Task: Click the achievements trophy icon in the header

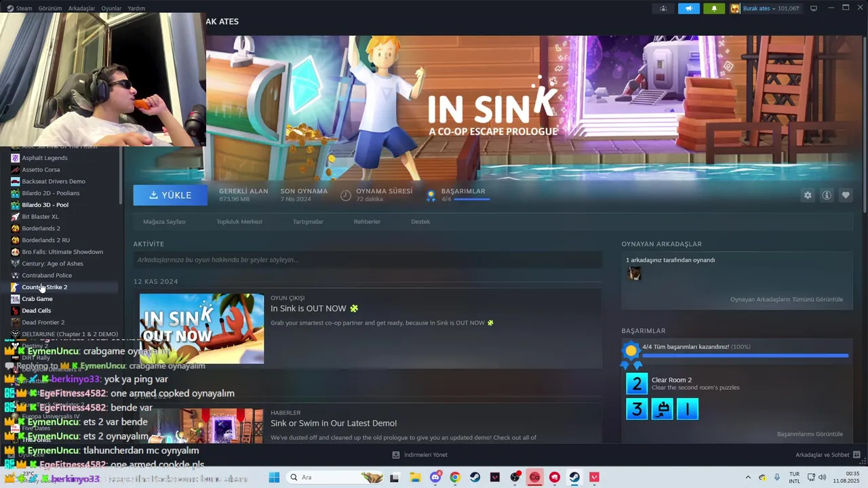Action: [x=431, y=195]
